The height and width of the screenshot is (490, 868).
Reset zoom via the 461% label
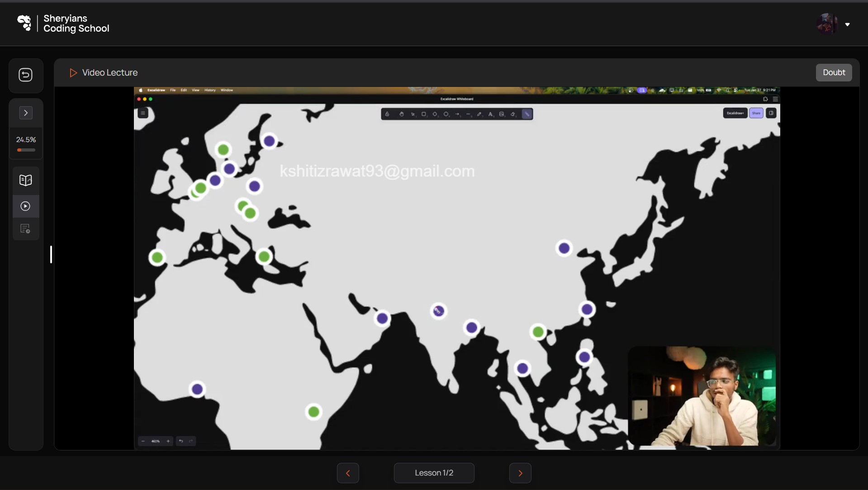(x=156, y=441)
